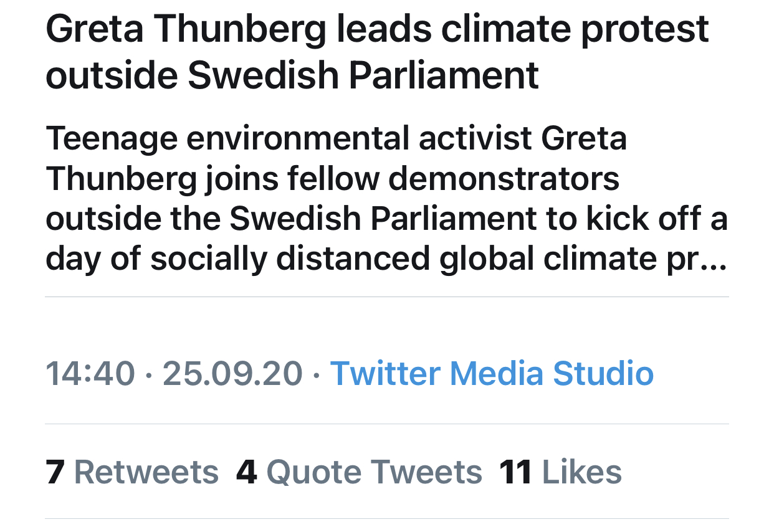This screenshot has width=774, height=532.
Task: Click the word 'Studio' in the source link
Action: pos(603,373)
